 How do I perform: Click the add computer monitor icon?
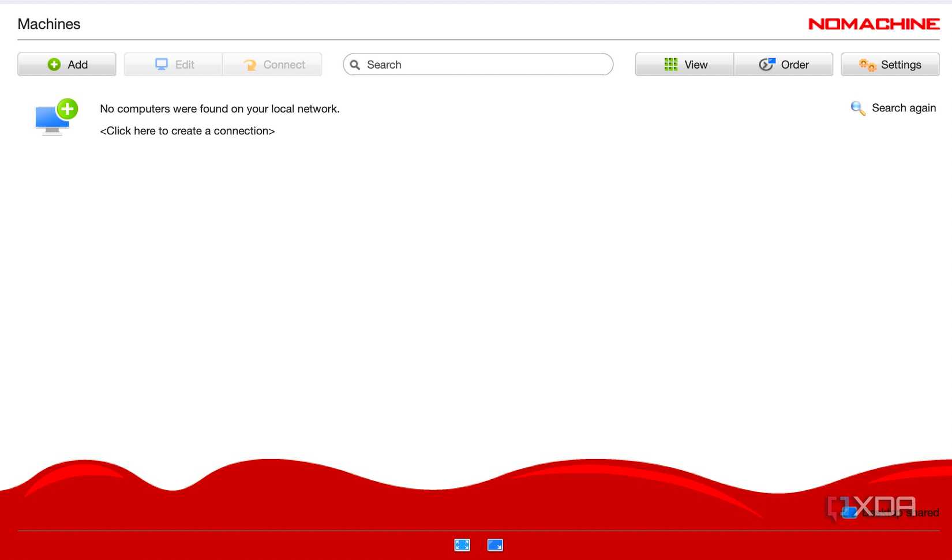[56, 117]
